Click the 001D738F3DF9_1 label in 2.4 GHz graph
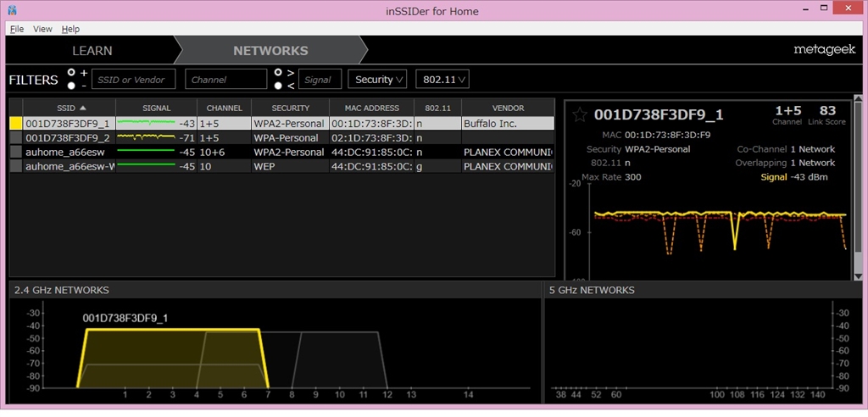 125,318
